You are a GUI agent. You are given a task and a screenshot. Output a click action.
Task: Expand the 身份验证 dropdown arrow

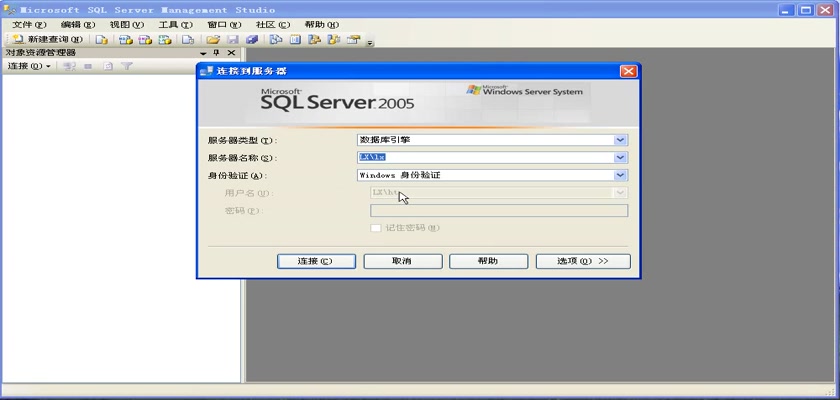(x=620, y=175)
